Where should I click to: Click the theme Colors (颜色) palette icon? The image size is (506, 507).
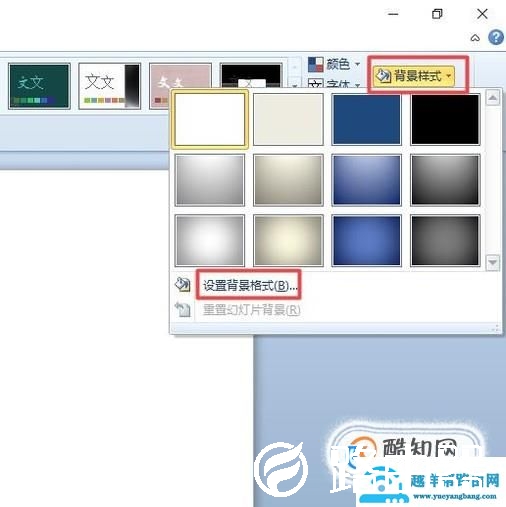(x=315, y=64)
